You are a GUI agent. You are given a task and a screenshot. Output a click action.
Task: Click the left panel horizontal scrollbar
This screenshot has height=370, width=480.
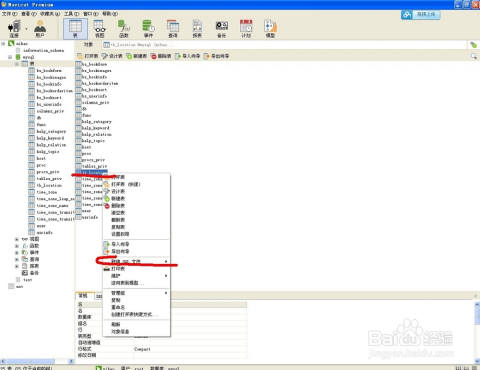click(37, 361)
